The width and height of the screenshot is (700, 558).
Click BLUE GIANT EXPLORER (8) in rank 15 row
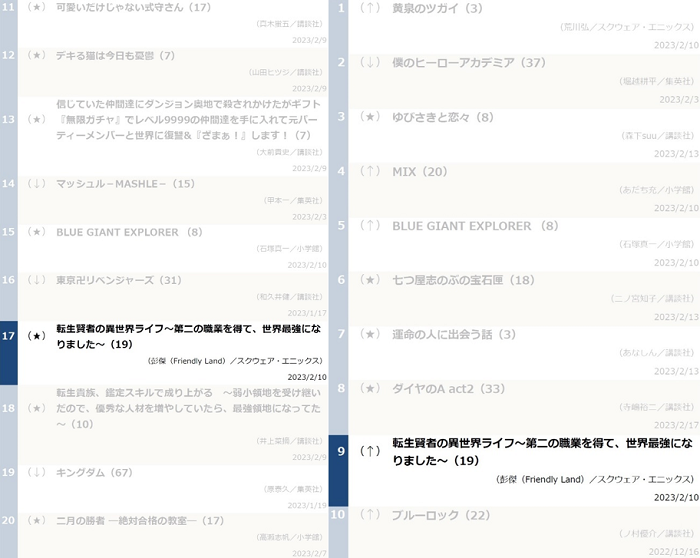coord(129,232)
